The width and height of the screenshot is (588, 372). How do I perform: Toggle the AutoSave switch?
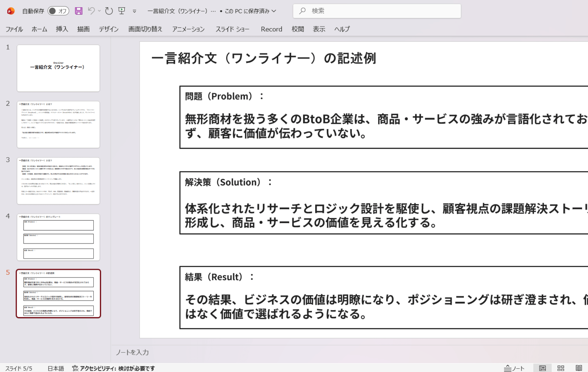(58, 11)
